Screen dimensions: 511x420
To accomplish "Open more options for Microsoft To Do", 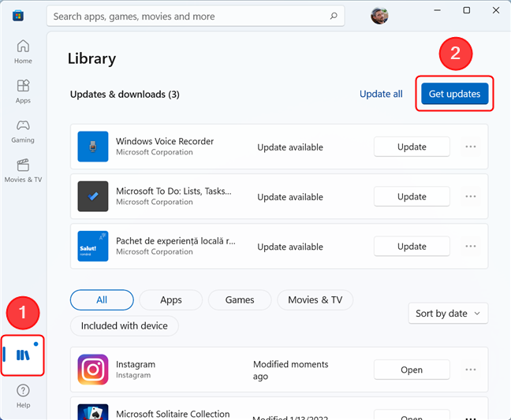I will (x=471, y=196).
